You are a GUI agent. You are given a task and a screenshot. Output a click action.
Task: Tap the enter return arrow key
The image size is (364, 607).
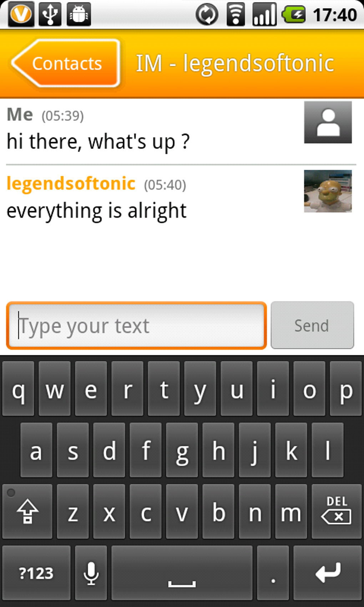[x=328, y=573]
